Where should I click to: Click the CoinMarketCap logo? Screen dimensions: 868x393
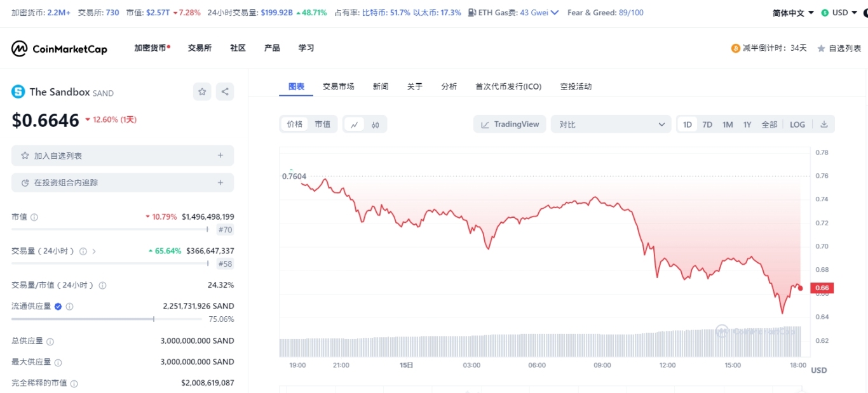59,49
